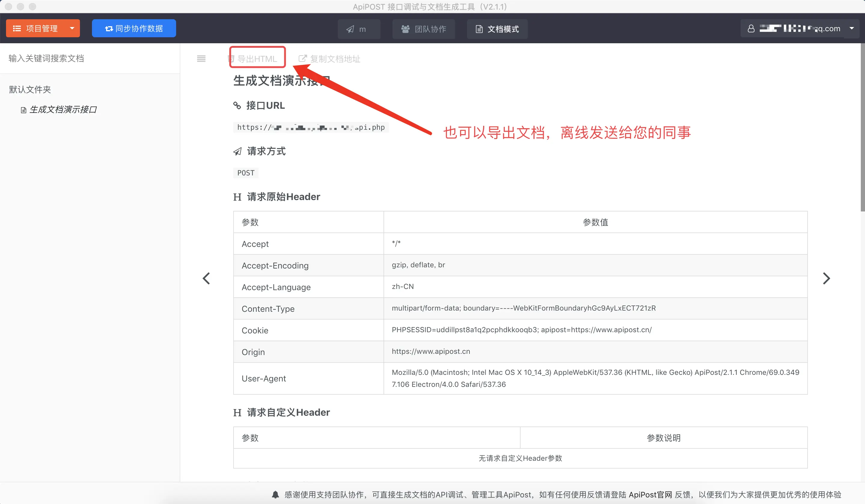Open 生成文档演示接口 document in sidebar
This screenshot has width=865, height=504.
point(63,109)
